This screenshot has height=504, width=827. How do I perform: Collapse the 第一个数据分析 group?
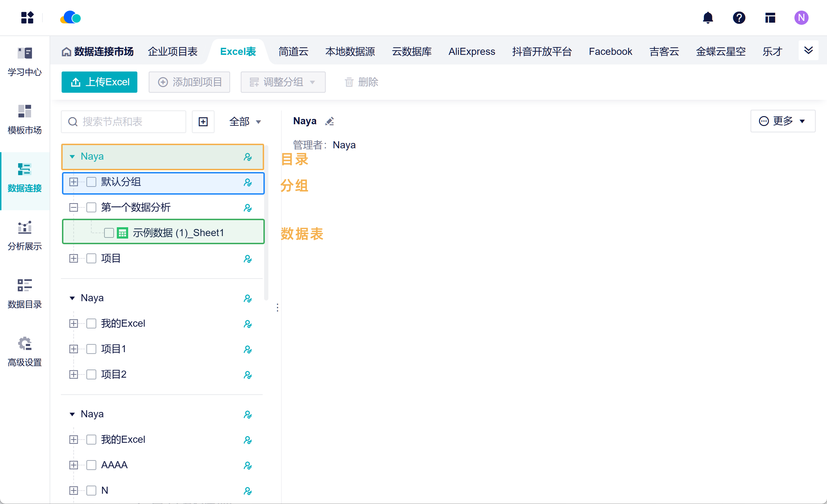(74, 207)
